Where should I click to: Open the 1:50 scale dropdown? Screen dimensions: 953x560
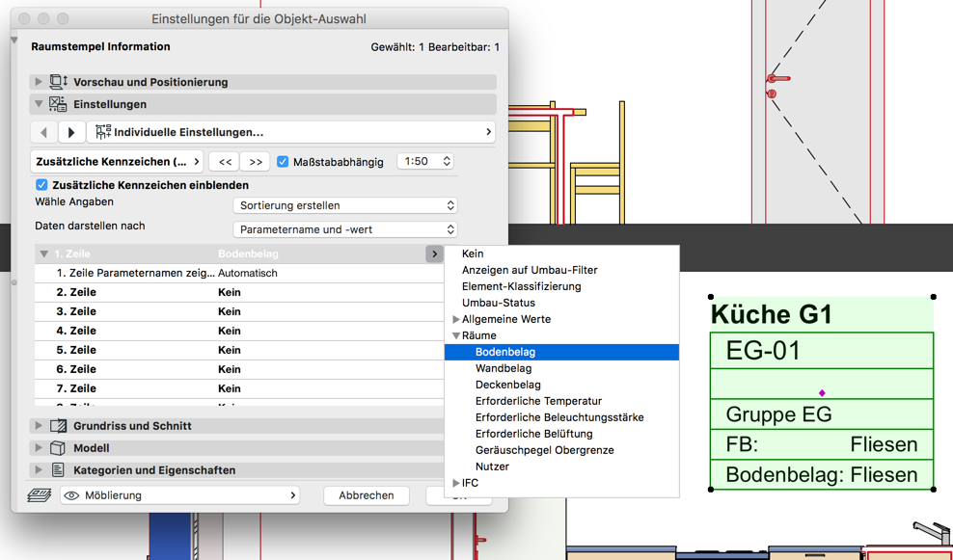(x=425, y=161)
